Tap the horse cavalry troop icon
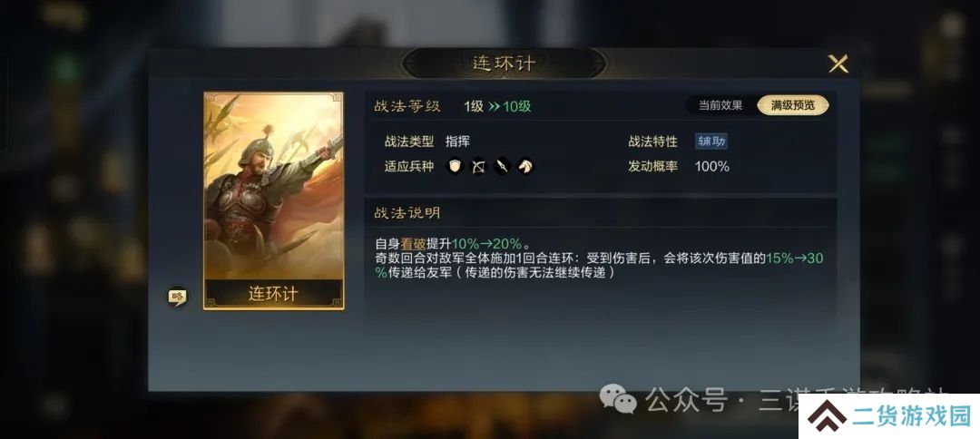Image resolution: width=980 pixels, height=439 pixels. [526, 167]
